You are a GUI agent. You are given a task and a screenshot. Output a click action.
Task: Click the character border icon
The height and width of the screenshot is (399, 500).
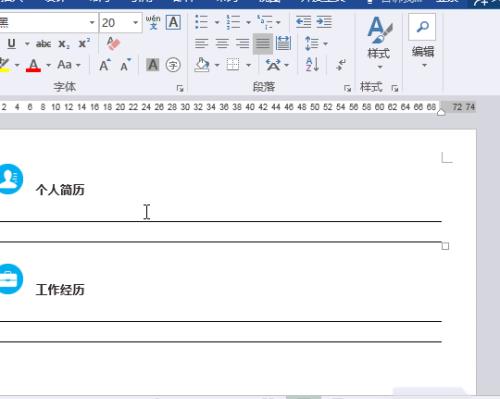[173, 23]
